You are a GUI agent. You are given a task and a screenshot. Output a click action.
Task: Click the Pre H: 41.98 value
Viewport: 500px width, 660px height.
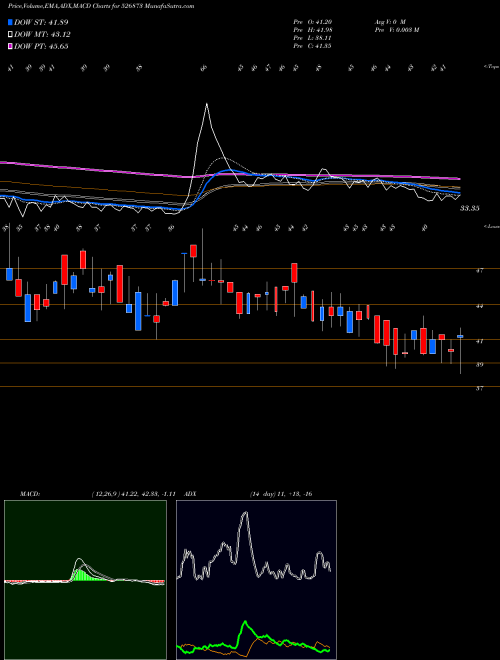[x=312, y=30]
